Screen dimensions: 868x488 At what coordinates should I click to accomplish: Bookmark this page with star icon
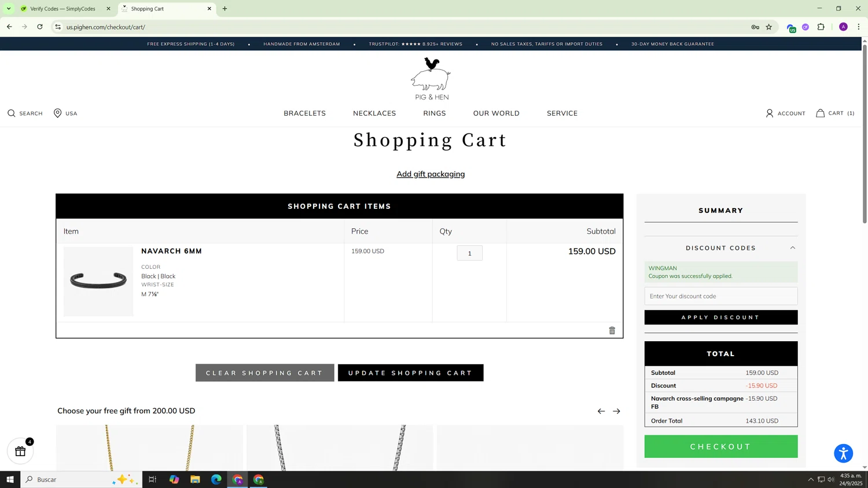tap(769, 27)
